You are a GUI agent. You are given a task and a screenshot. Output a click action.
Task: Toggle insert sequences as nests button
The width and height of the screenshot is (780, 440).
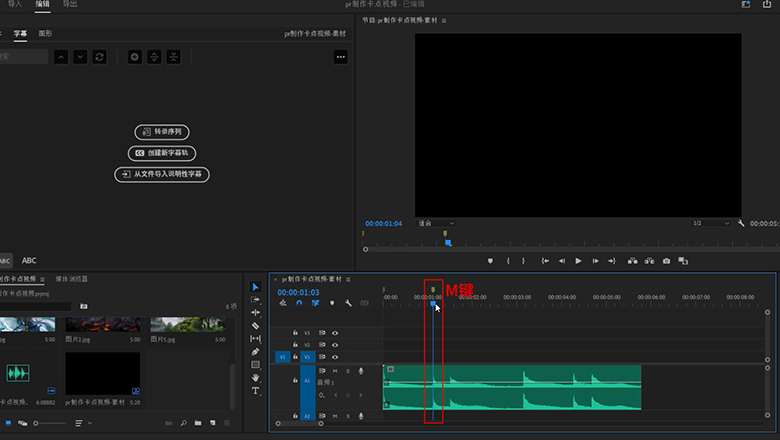tap(283, 303)
